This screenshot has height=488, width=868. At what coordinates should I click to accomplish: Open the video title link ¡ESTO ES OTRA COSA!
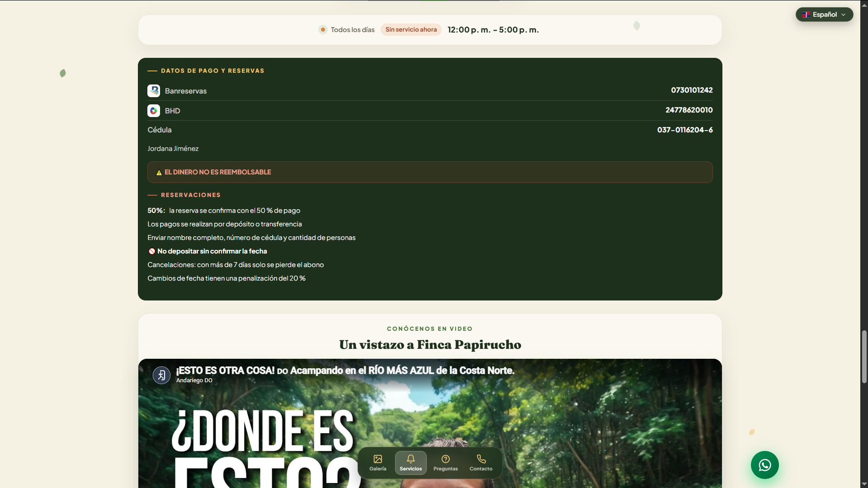tap(345, 371)
